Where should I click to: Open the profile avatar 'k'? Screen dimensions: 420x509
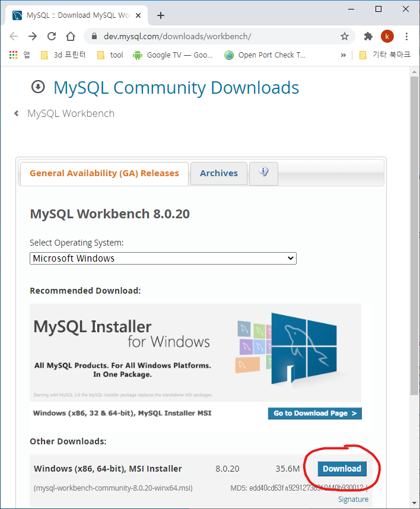(x=387, y=36)
